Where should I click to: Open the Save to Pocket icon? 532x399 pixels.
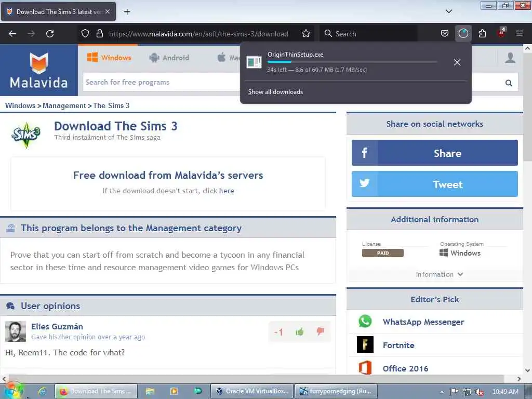click(445, 34)
